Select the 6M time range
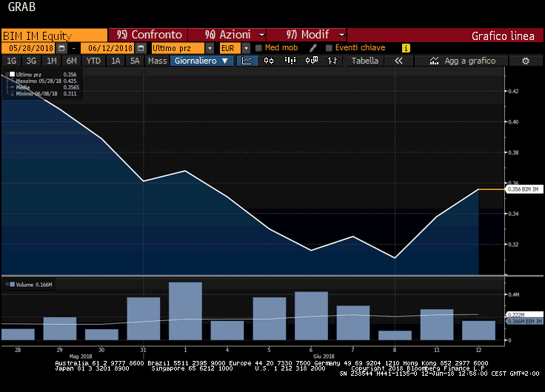Viewport: 545px width, 392px height. tap(71, 61)
